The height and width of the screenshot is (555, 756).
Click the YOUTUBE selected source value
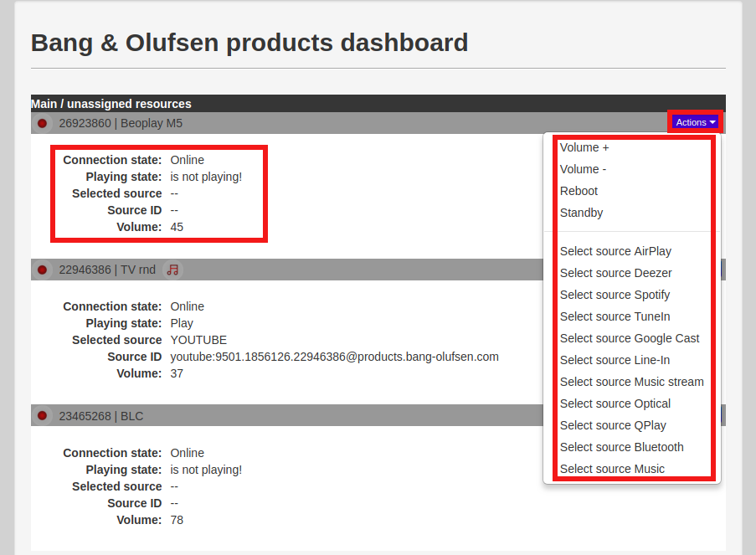tap(198, 340)
